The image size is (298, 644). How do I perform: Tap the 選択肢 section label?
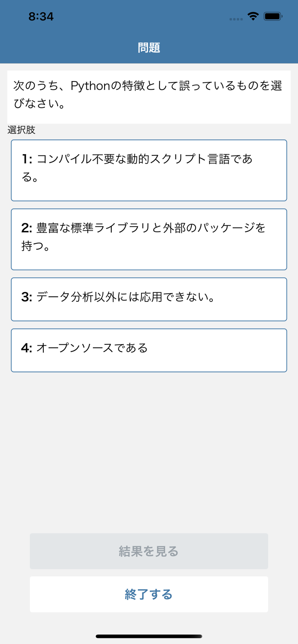[22, 130]
